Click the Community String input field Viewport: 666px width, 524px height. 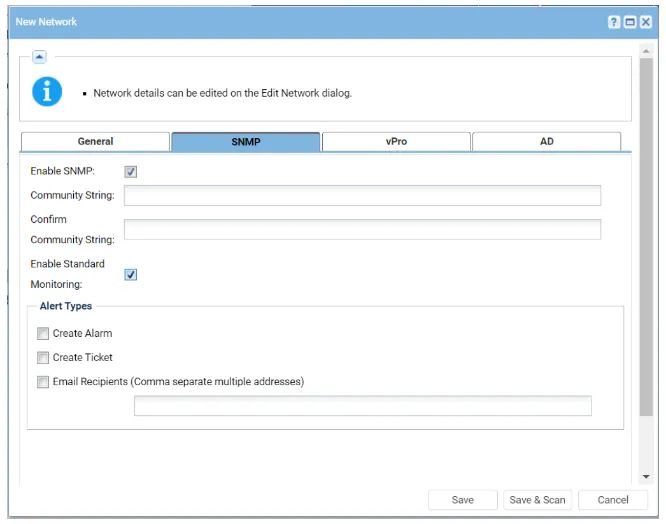coord(362,195)
